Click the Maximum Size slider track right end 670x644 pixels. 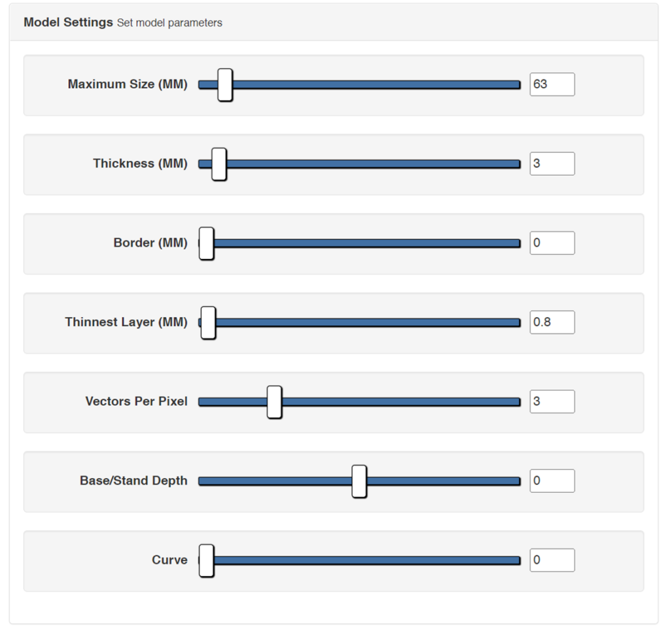tap(517, 84)
